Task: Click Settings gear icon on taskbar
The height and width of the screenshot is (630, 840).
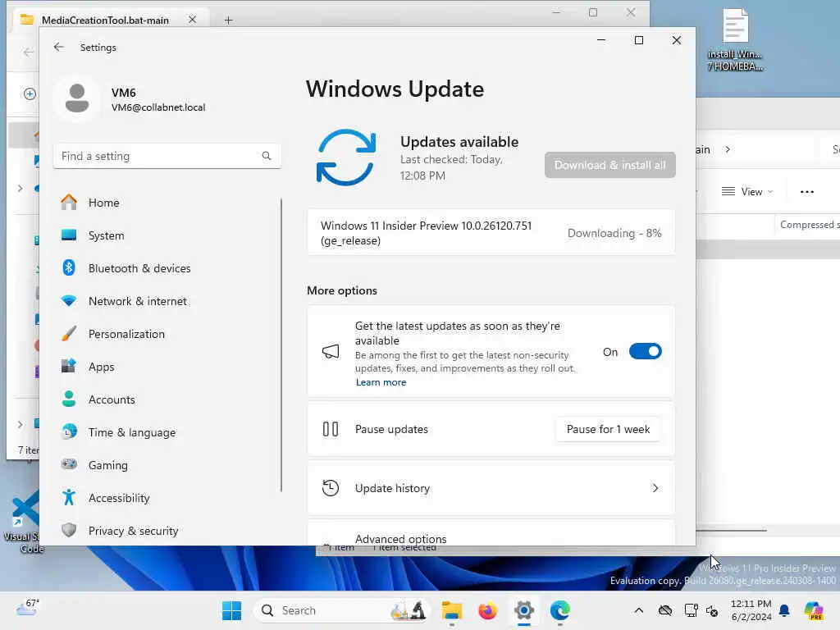Action: pos(523,610)
